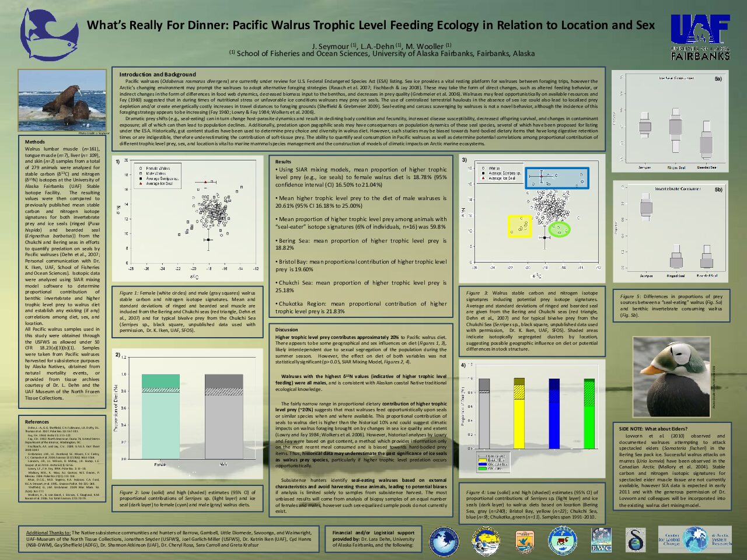The image size is (747, 560).
Task: Click the UAF Fairbanks logo
Action: (x=700, y=37)
